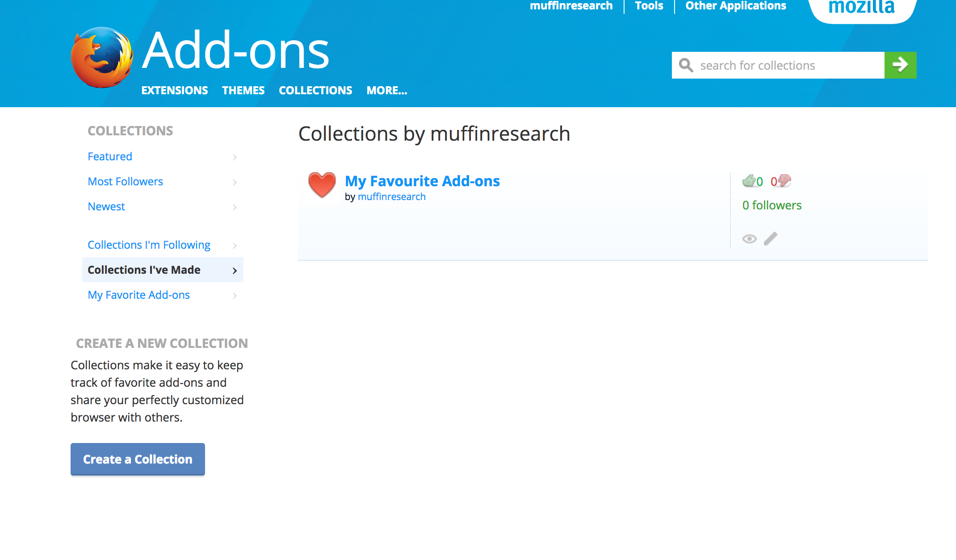956x560 pixels.
Task: Click chevron beside My Favorite Add-ons
Action: tap(235, 296)
